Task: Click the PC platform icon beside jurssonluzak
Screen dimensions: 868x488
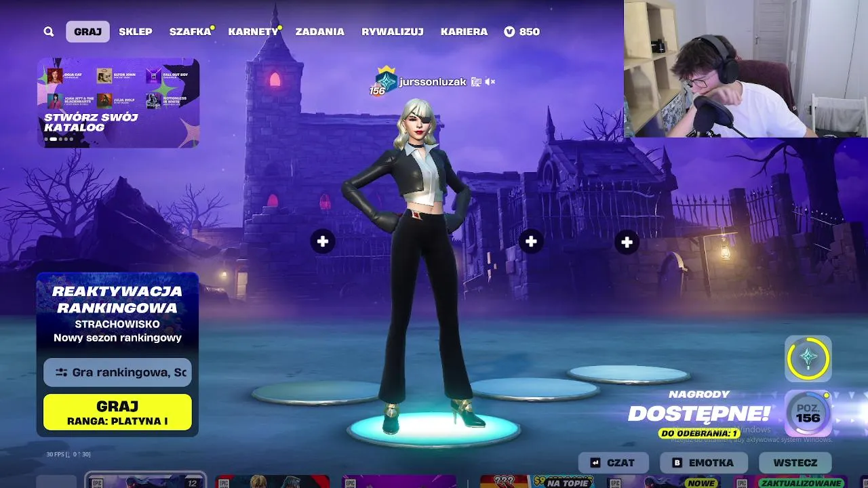Action: coord(476,82)
